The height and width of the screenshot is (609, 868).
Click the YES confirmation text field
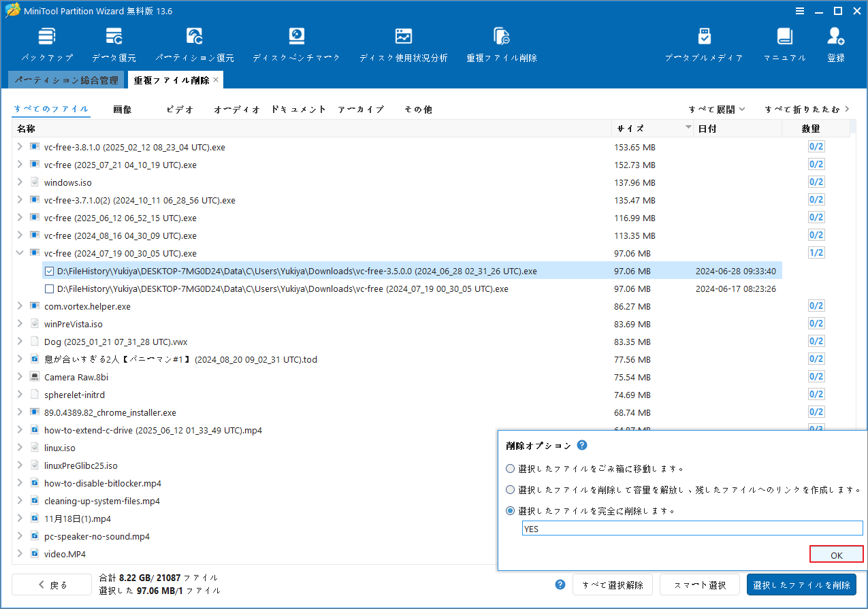point(692,528)
